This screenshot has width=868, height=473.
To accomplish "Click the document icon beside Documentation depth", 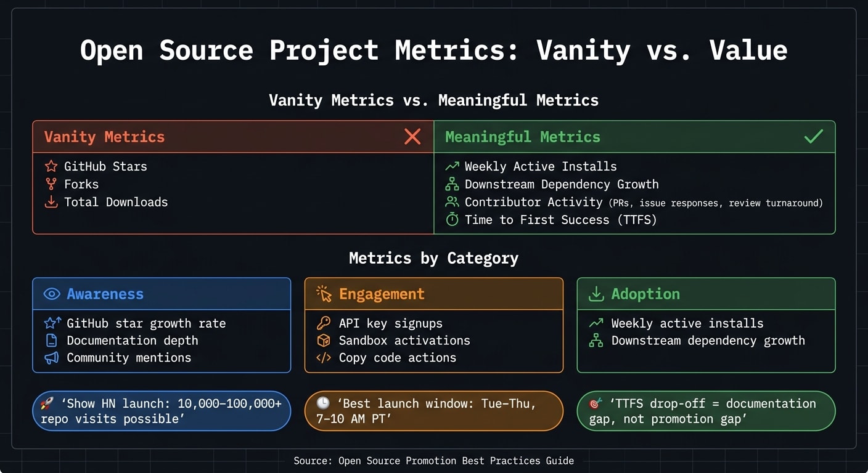I will point(52,341).
